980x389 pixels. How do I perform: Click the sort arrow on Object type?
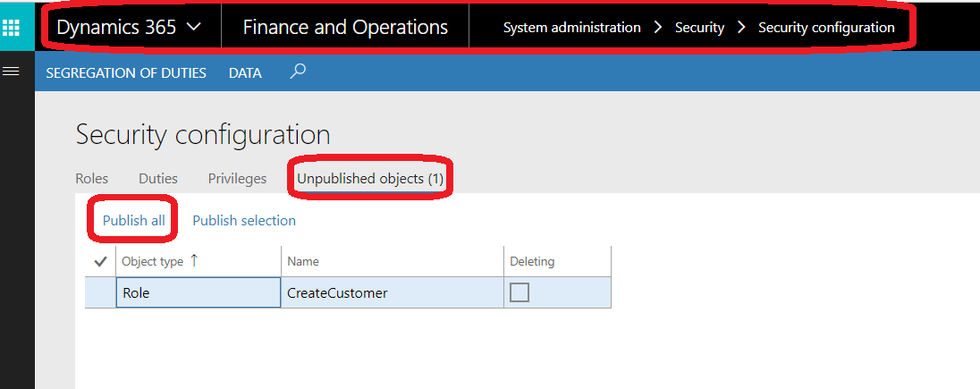pos(194,261)
